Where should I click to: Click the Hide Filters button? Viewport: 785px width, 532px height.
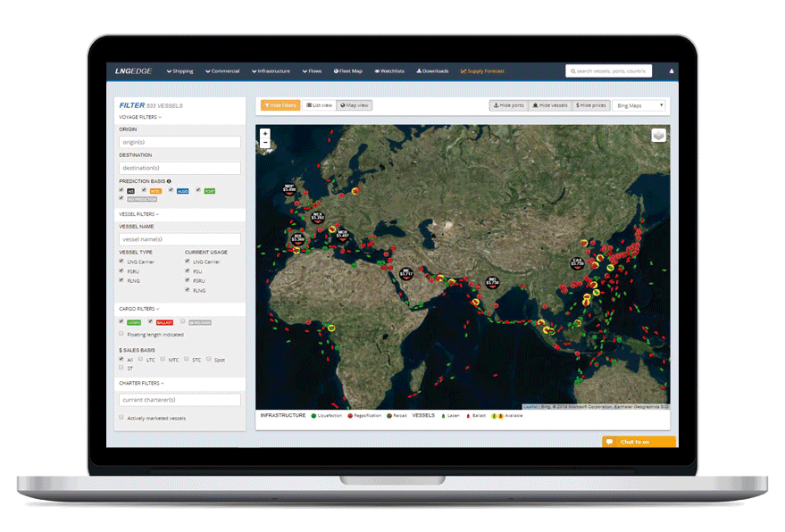click(x=280, y=104)
